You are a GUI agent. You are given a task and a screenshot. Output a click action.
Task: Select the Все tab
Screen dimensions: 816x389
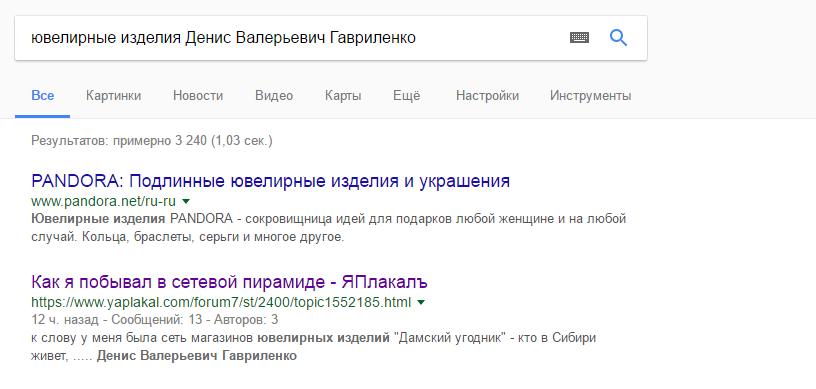43,96
